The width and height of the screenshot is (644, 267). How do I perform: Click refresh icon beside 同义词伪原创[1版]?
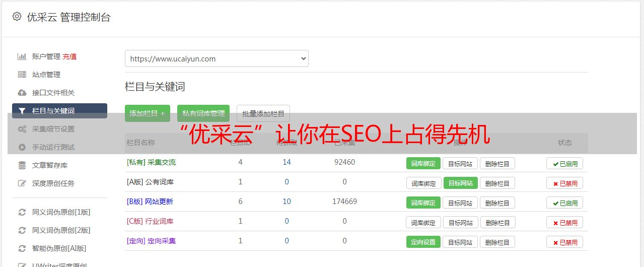point(22,212)
